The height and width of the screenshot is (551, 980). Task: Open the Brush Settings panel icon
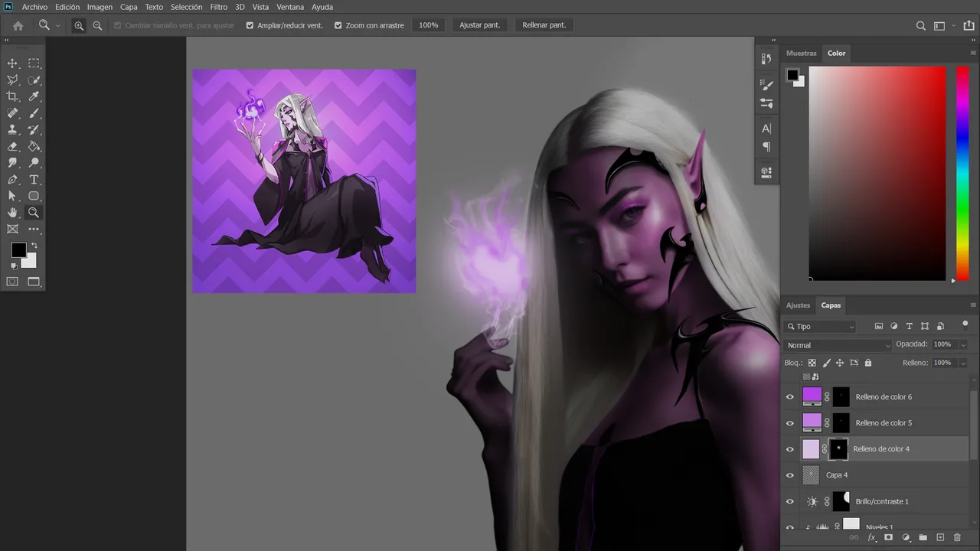pos(766,86)
